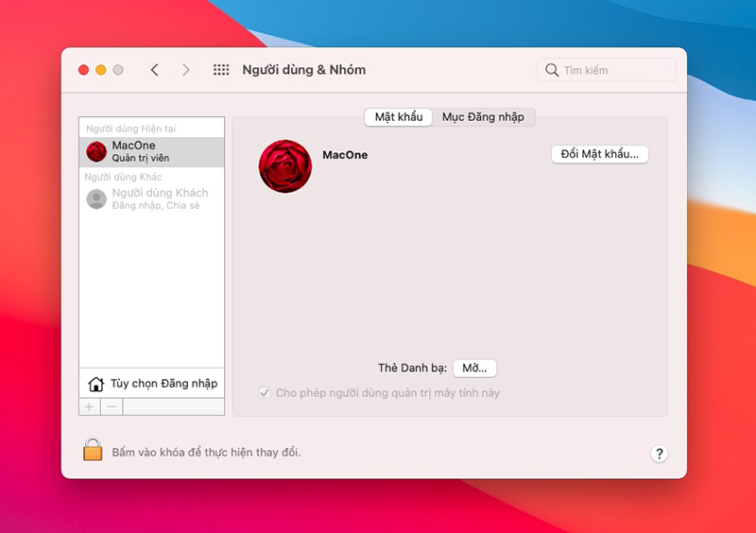Click the Đổi Mật khẩu button

(599, 154)
